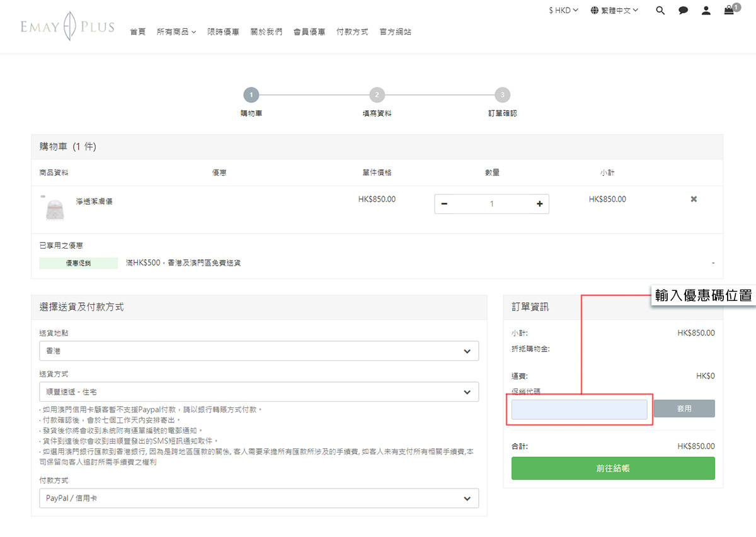
Task: Remove the item with the X icon
Action: pos(694,199)
